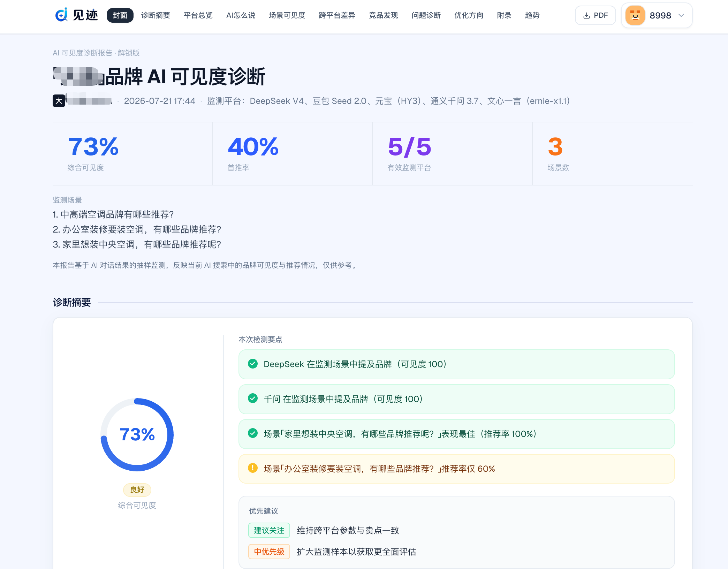Open the 竞品发现 tab
The image size is (728, 569).
(x=384, y=15)
